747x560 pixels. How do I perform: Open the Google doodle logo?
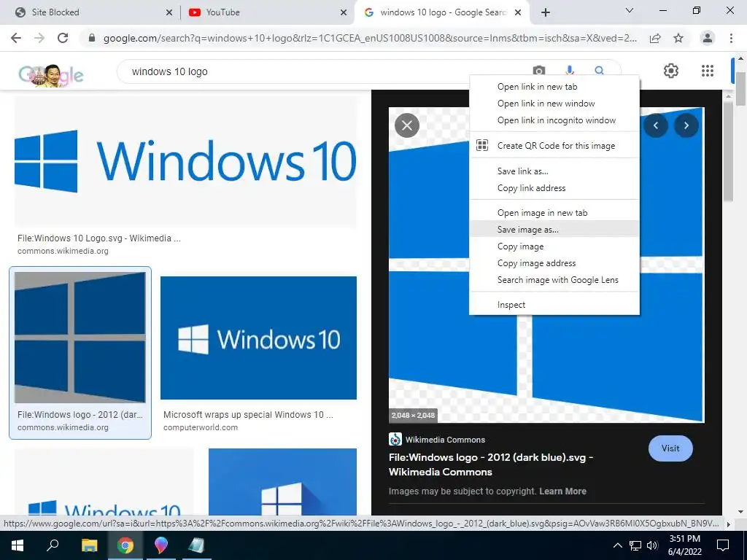pyautogui.click(x=51, y=75)
